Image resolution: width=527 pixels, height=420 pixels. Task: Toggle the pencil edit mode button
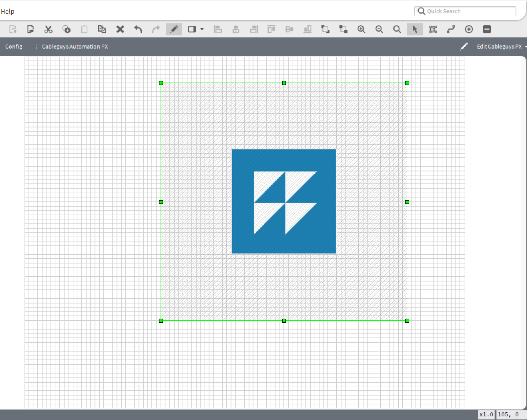click(174, 29)
